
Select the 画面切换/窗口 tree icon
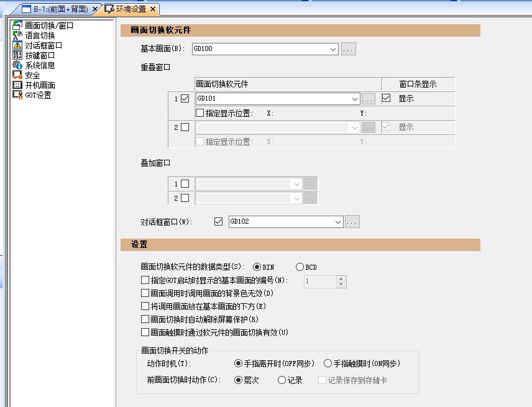[x=17, y=25]
